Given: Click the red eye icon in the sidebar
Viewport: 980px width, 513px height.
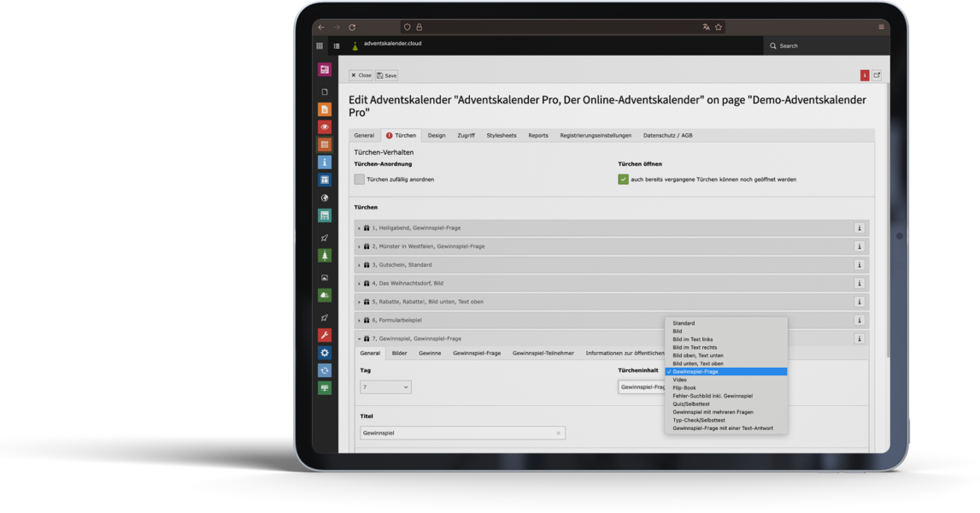Looking at the screenshot, I should click(x=325, y=127).
